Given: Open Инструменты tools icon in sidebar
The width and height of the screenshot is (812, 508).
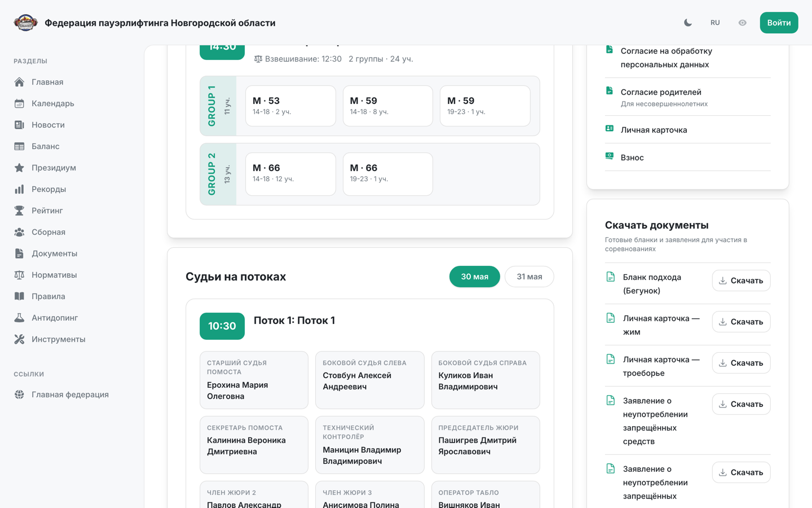Looking at the screenshot, I should (19, 339).
